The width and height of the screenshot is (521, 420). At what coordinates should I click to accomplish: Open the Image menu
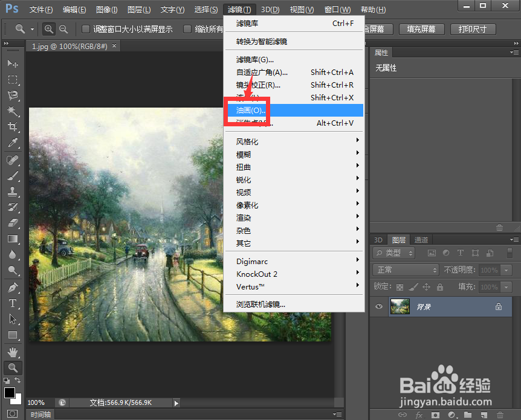click(106, 10)
